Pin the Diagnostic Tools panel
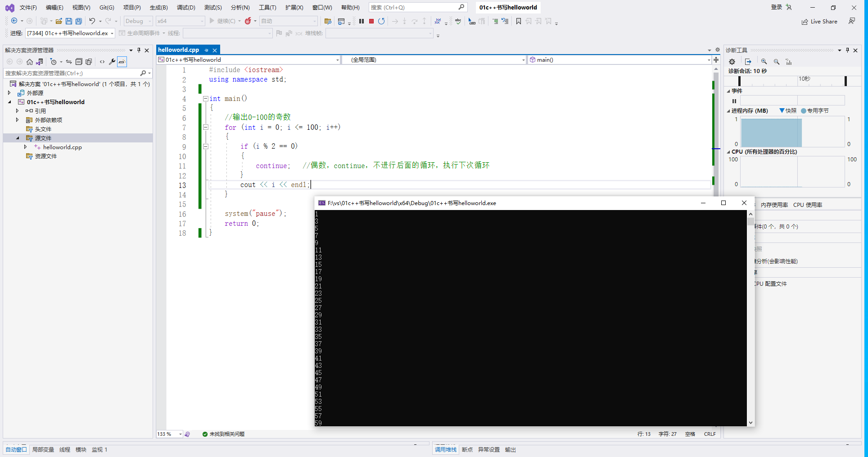 click(x=847, y=50)
